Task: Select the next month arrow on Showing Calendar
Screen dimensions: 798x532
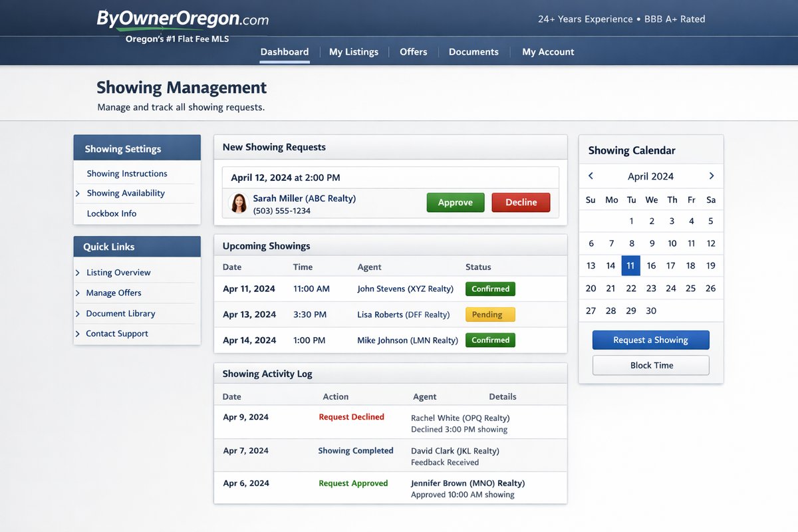Action: coord(712,176)
